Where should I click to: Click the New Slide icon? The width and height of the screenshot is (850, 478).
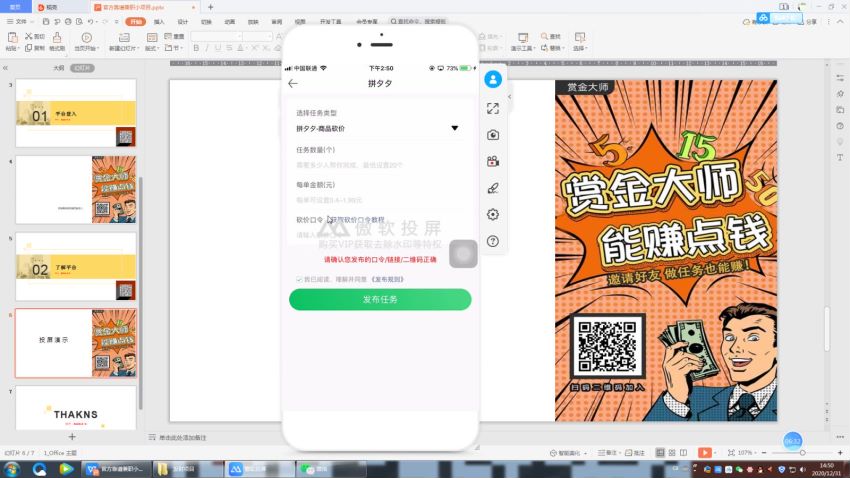124,37
